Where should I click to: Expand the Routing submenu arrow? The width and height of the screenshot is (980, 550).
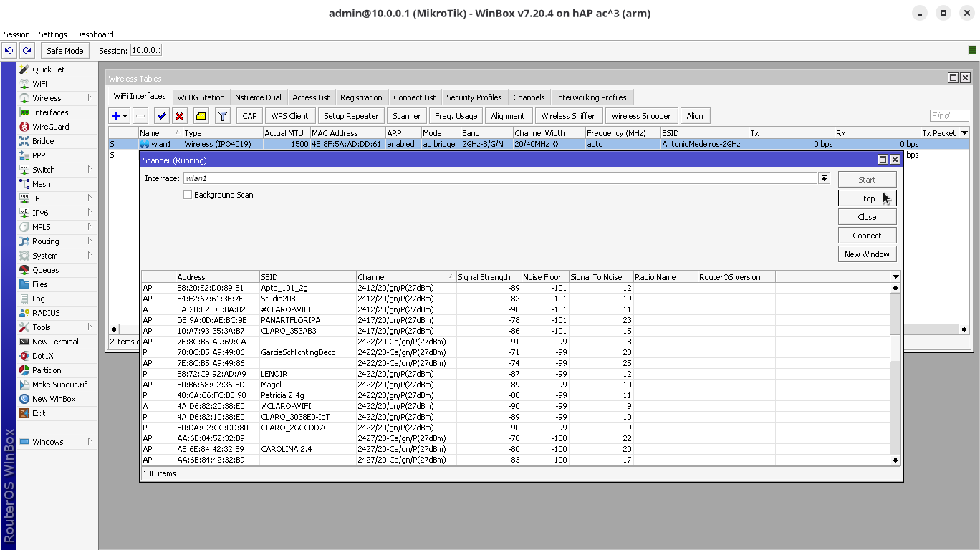tap(90, 241)
